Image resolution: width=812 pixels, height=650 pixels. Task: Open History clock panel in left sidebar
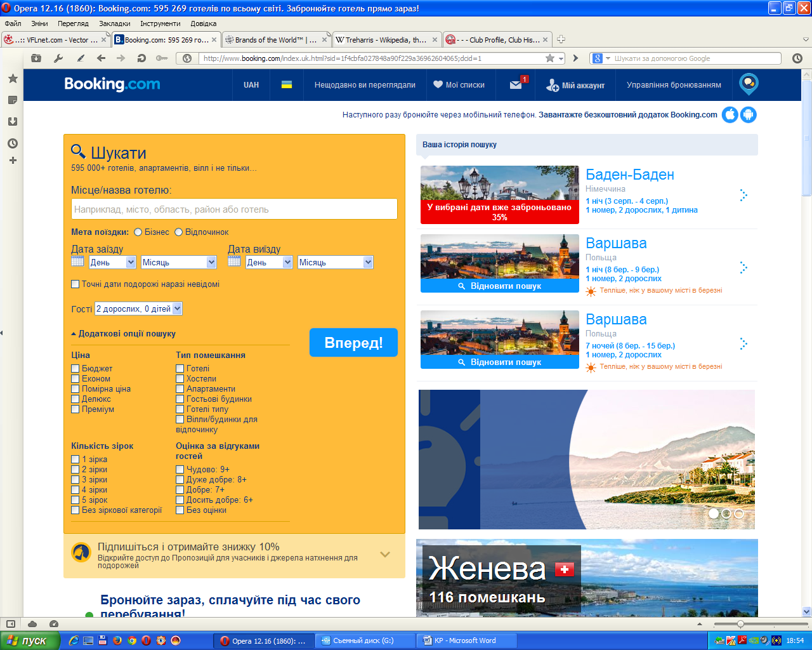coord(13,143)
